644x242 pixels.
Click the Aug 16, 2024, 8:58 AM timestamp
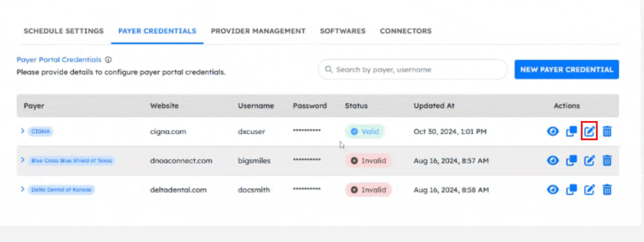point(451,190)
